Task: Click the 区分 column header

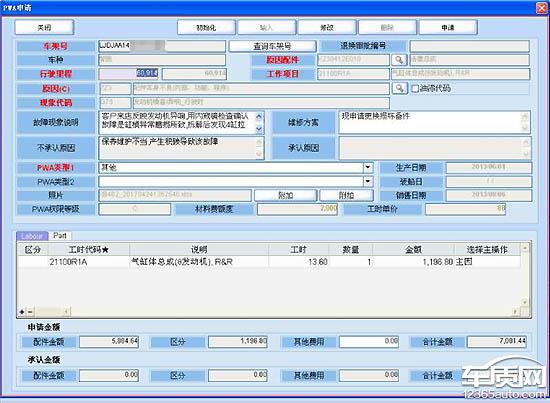Action: tap(33, 250)
